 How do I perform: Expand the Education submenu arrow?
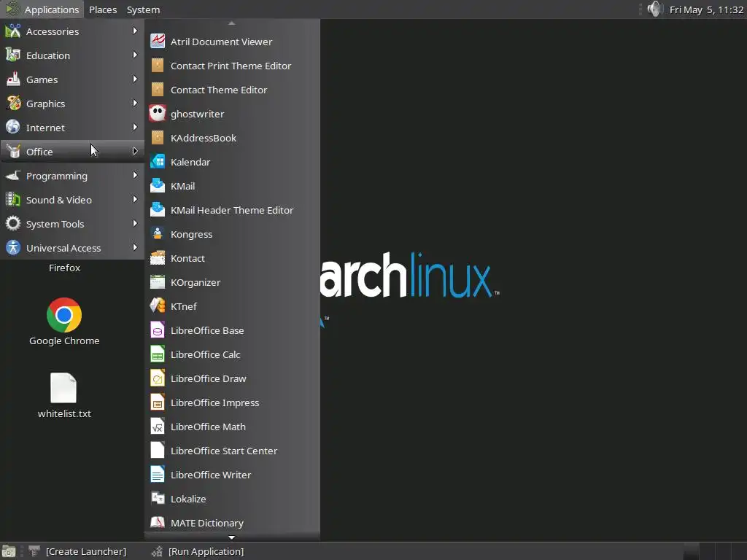point(135,55)
